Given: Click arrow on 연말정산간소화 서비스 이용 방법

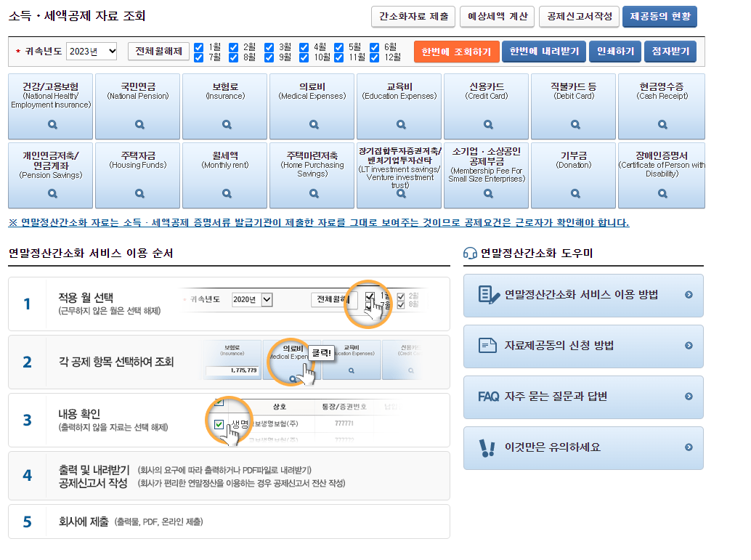Looking at the screenshot, I should 689,295.
